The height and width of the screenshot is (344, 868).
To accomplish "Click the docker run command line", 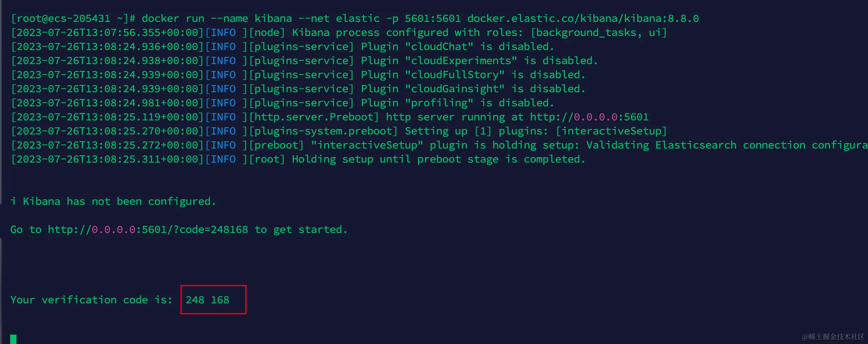I will coord(355,18).
